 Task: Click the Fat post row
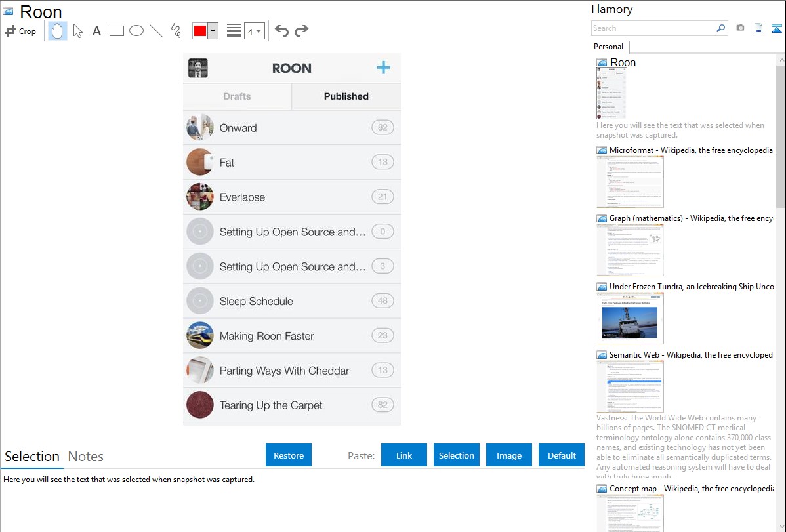(x=292, y=163)
